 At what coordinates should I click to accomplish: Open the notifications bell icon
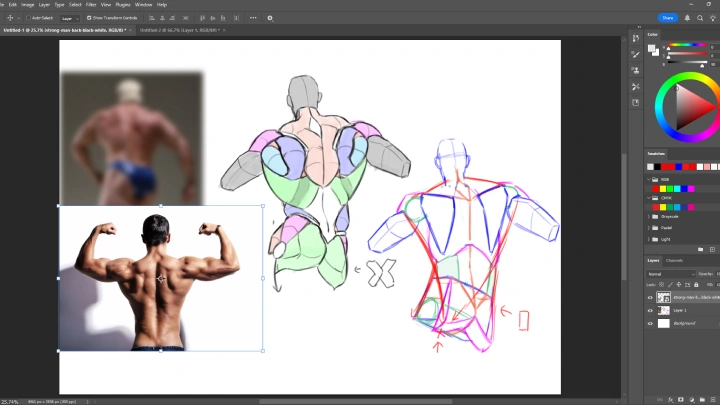click(687, 18)
